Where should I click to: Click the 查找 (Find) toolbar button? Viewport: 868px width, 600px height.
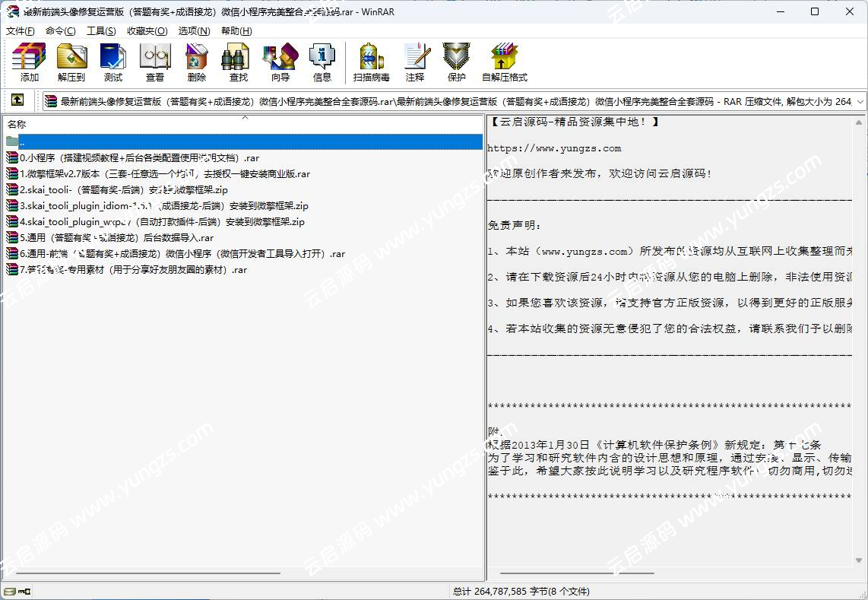tap(236, 61)
